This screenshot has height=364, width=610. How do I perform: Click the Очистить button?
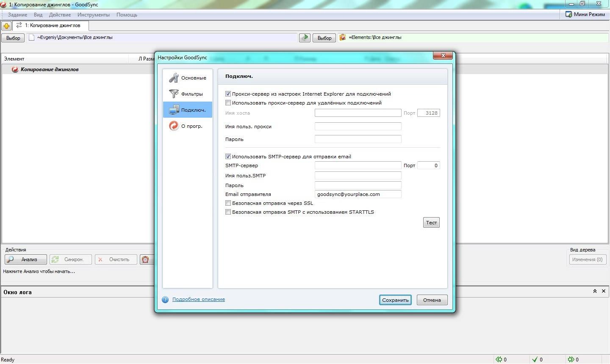pos(116,259)
